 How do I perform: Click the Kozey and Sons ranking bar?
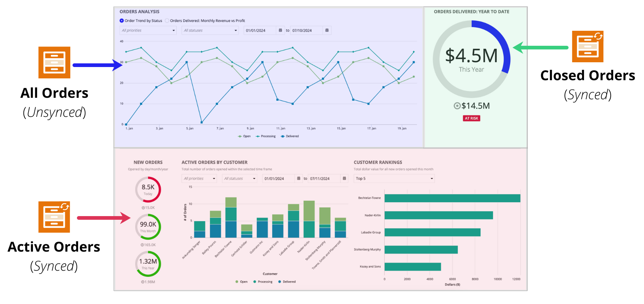[x=412, y=267]
